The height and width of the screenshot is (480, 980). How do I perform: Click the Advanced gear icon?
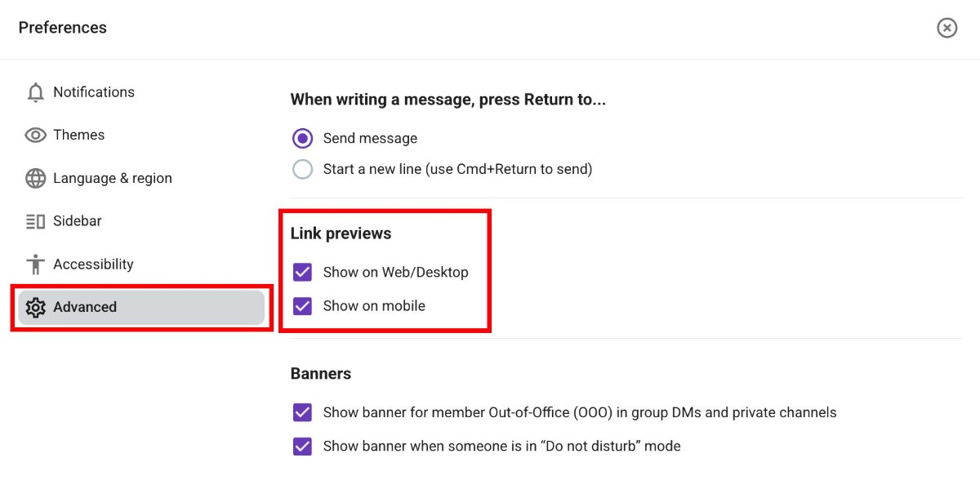[x=35, y=308]
